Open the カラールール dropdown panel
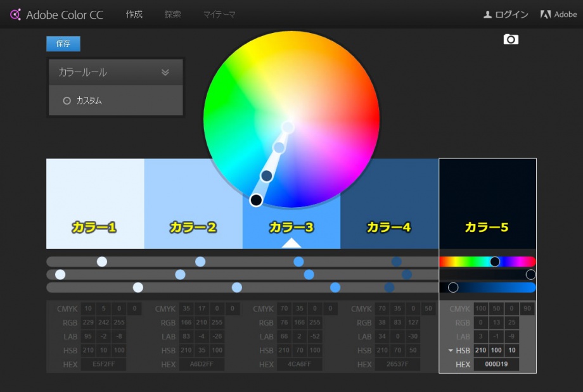This screenshot has height=392, width=583. click(x=115, y=72)
